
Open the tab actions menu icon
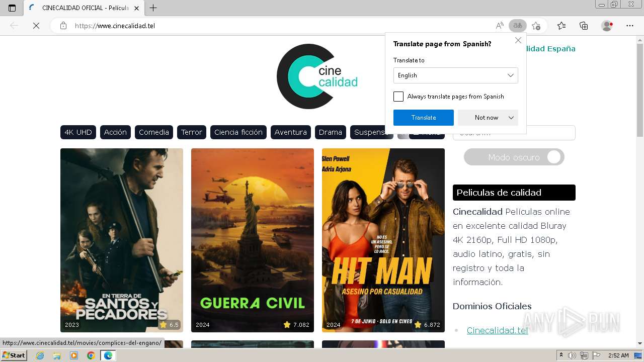[x=12, y=8]
